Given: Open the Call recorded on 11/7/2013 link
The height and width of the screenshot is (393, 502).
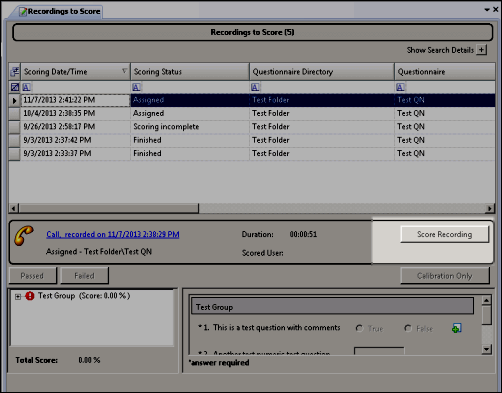Looking at the screenshot, I should click(x=113, y=234).
